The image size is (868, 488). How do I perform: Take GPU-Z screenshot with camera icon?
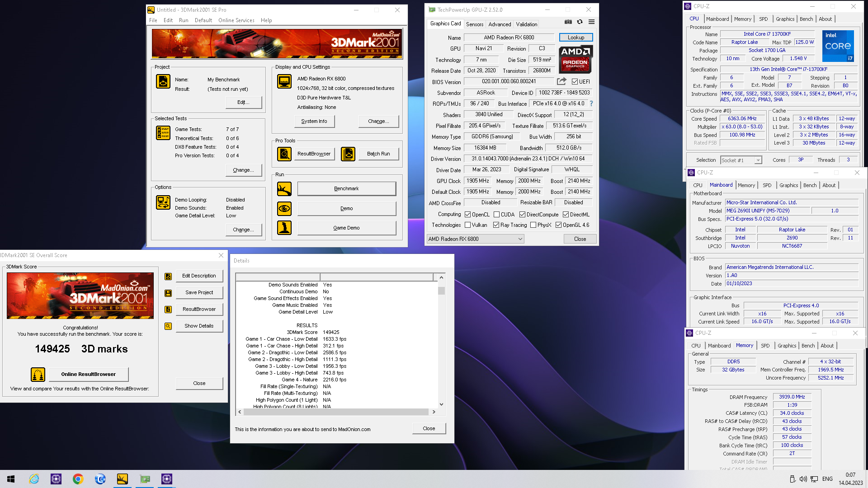pyautogui.click(x=568, y=22)
